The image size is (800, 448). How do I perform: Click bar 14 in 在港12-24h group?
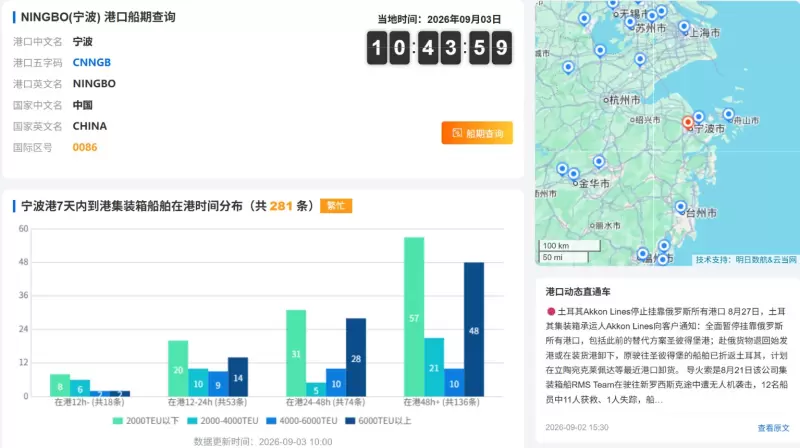coord(238,377)
